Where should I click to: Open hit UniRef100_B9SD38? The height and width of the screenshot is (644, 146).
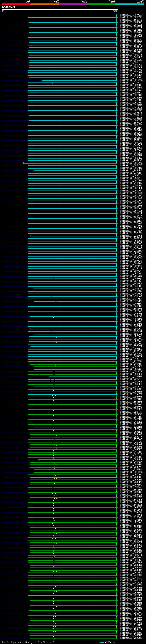tap(131, 60)
